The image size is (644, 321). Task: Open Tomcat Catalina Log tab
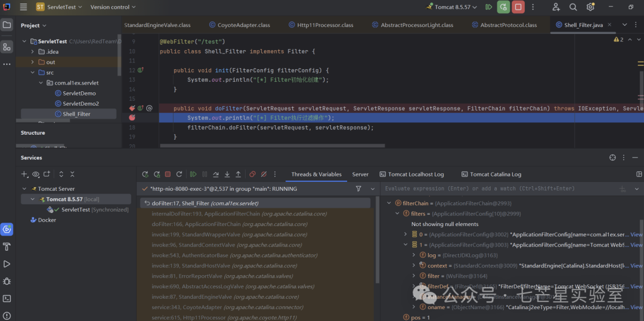pos(491,174)
